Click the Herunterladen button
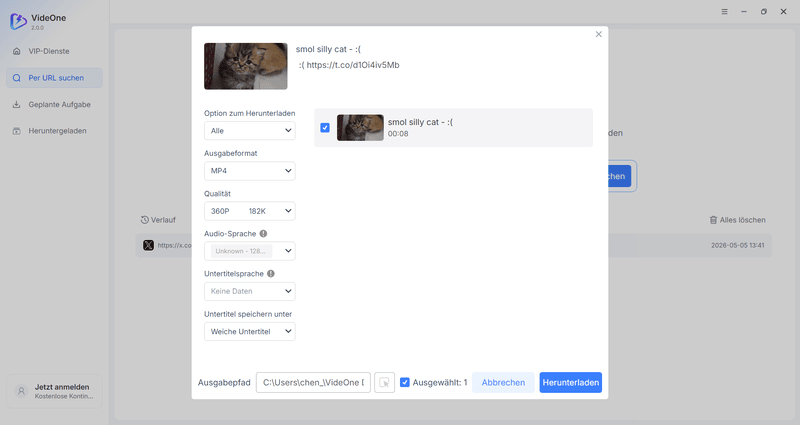 pyautogui.click(x=570, y=383)
